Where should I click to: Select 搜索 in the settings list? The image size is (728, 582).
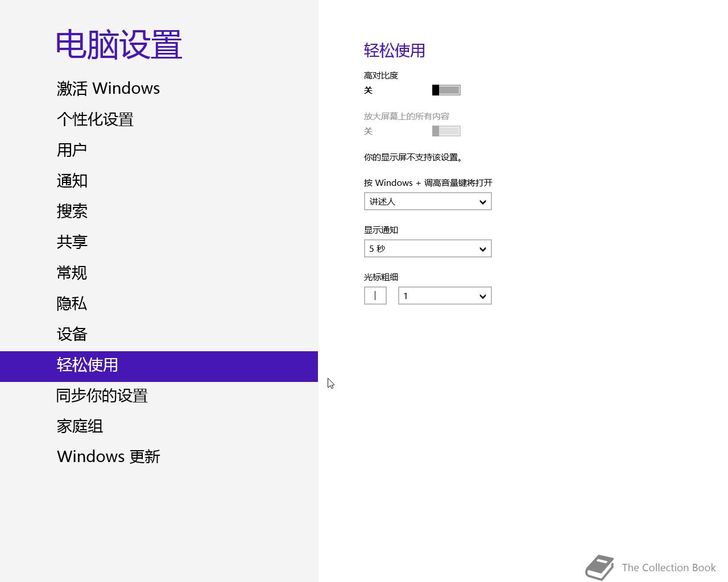159,211
